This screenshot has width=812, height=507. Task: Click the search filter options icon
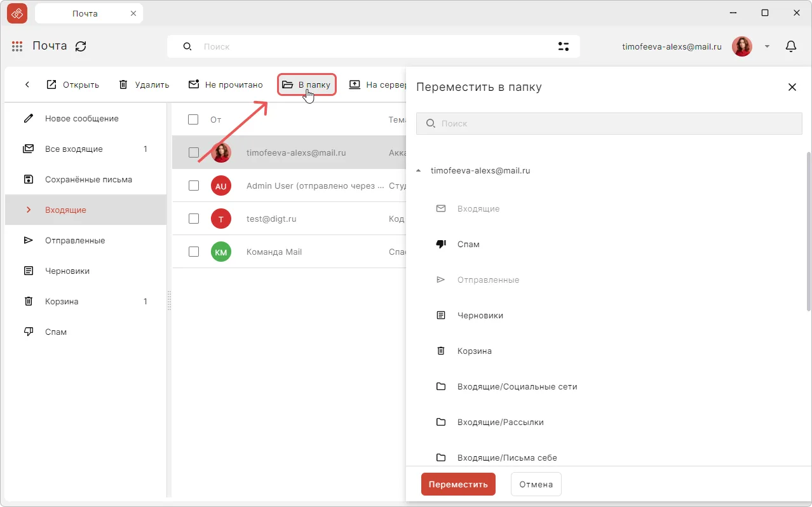[563, 46]
